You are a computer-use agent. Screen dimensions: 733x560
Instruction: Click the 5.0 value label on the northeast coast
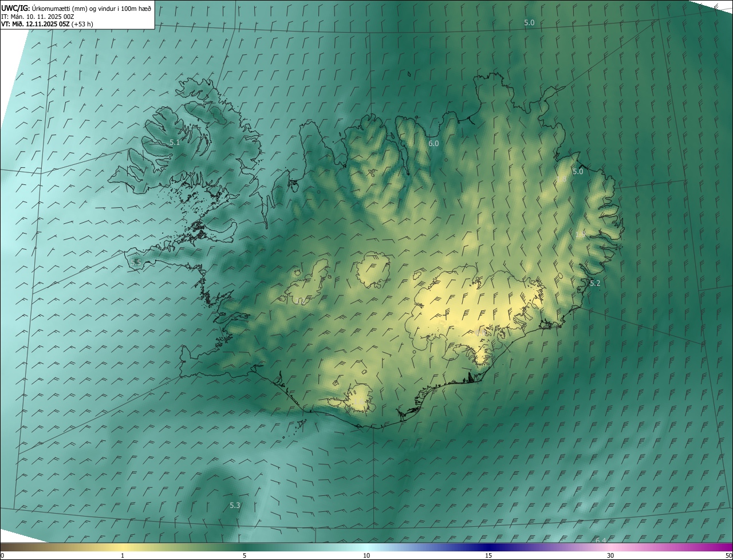point(578,171)
